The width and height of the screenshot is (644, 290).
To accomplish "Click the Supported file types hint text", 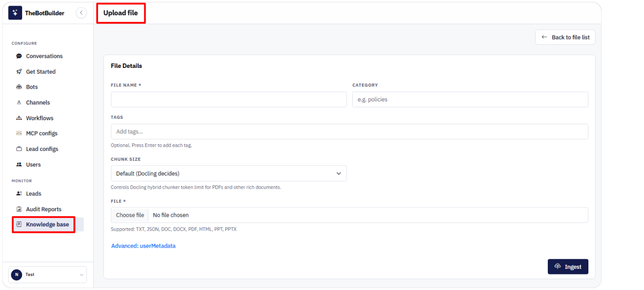I will click(x=173, y=229).
